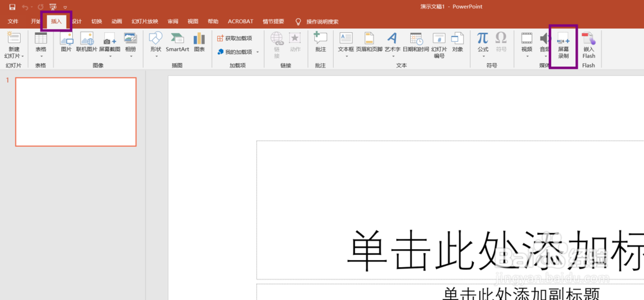
Task: Switch to the 动画 ribbon tab
Action: point(117,22)
